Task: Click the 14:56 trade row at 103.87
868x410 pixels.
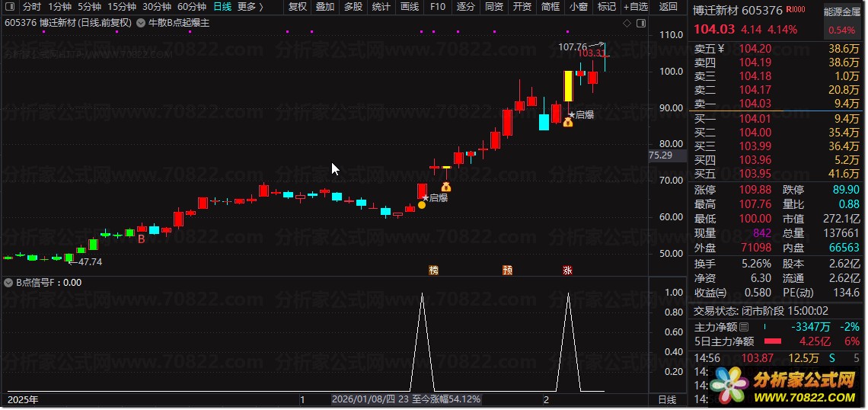Action: (777, 358)
